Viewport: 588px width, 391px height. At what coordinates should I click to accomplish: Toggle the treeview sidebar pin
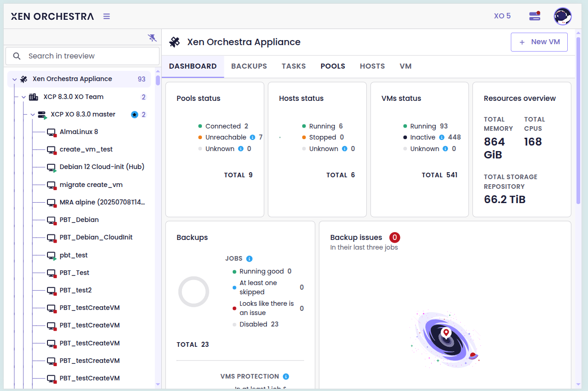[152, 38]
